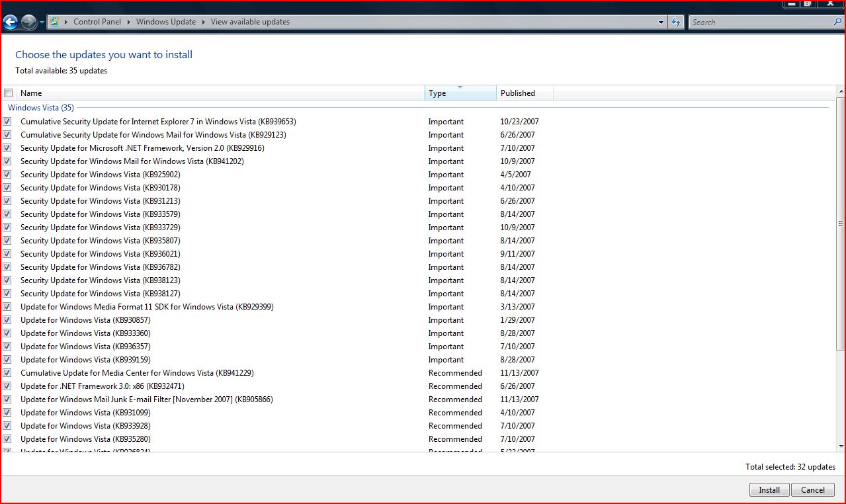Uncheck .NET Framework 3.0 update KB932471
The width and height of the screenshot is (846, 504).
pos(7,386)
